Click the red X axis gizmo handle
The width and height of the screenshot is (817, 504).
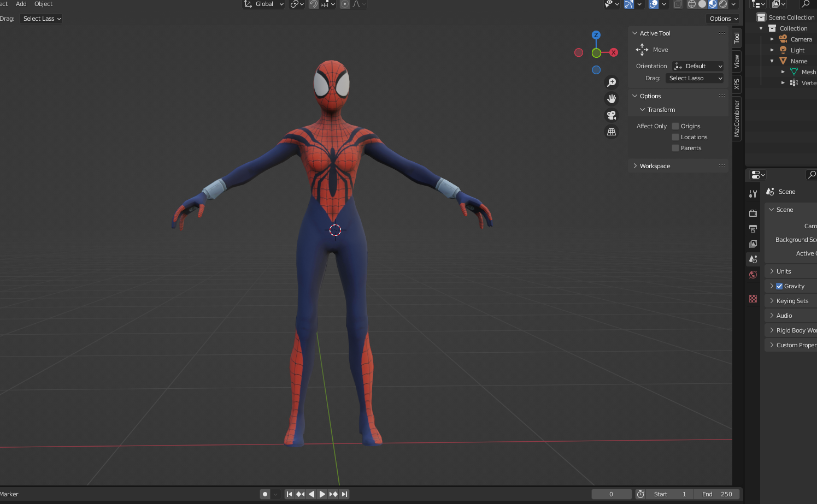coord(614,52)
